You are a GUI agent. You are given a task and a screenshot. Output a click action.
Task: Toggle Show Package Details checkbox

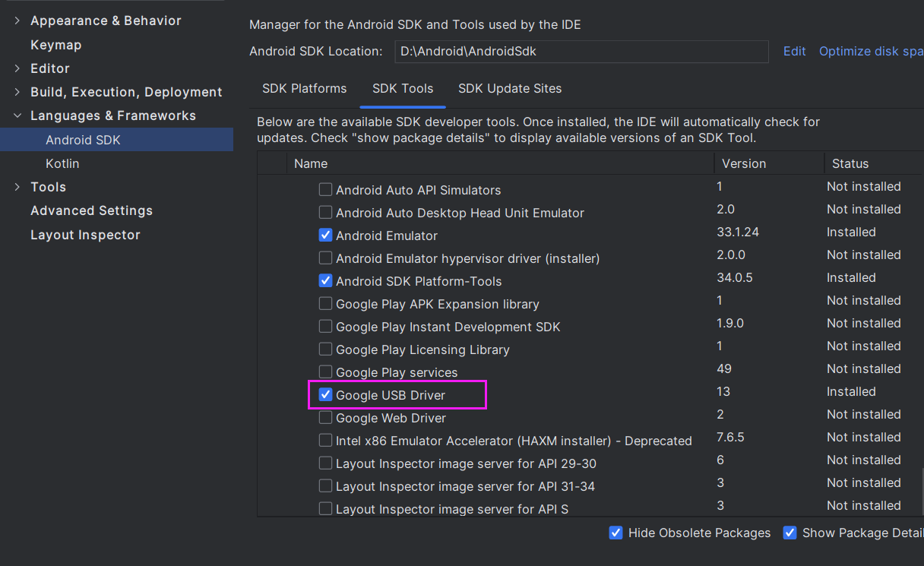click(x=790, y=533)
